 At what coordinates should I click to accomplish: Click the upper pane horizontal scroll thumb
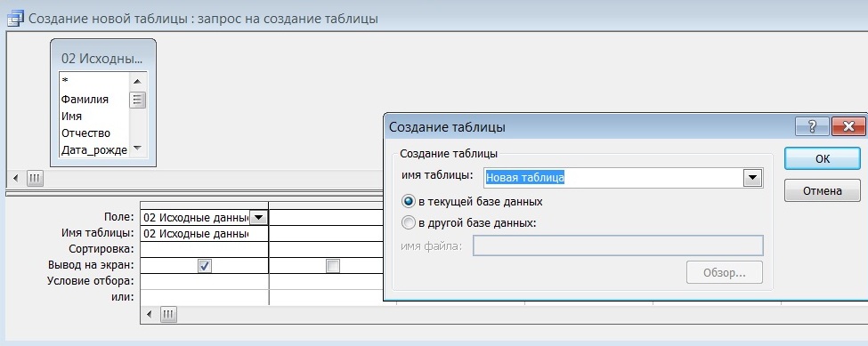(x=35, y=179)
